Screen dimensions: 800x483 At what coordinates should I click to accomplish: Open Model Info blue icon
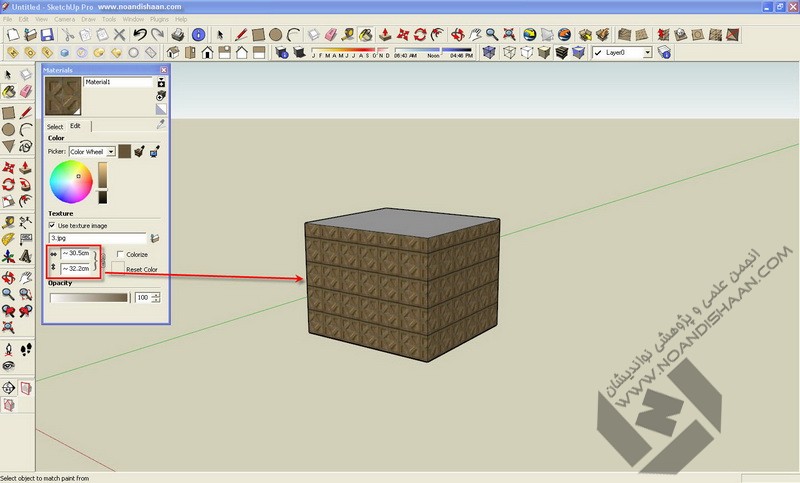pos(199,35)
